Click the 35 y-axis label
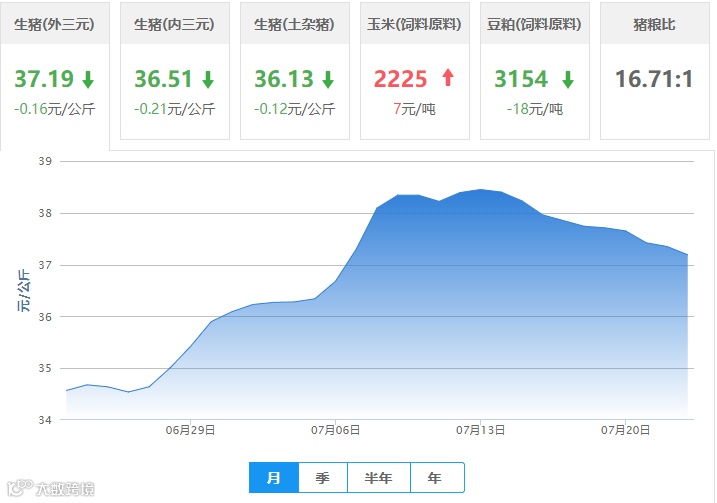 [x=45, y=368]
